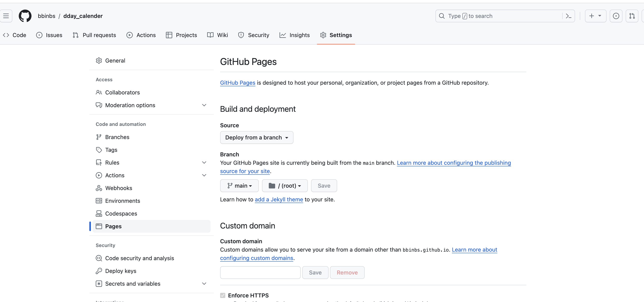Image resolution: width=644 pixels, height=302 pixels.
Task: Open the Projects tab
Action: point(181,35)
